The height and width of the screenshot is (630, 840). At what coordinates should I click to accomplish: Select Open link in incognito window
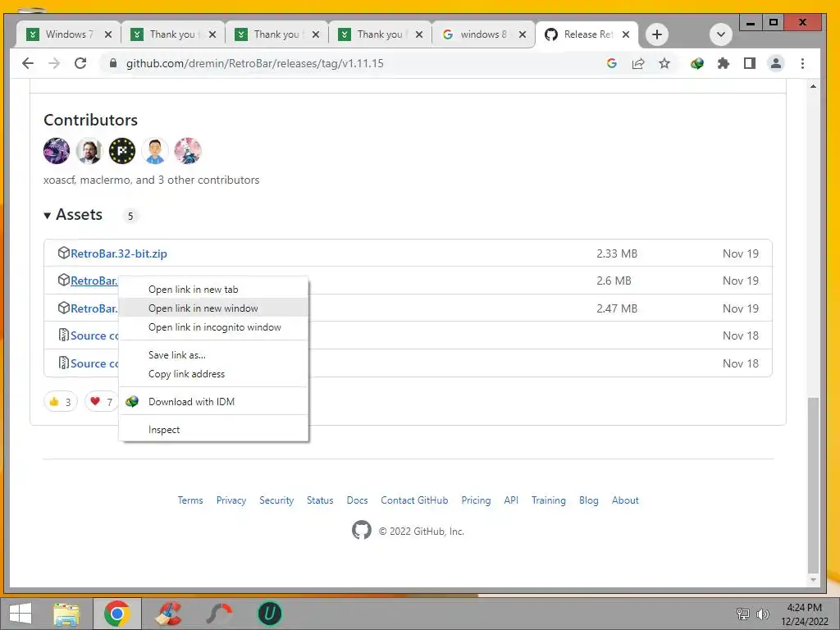[214, 326]
